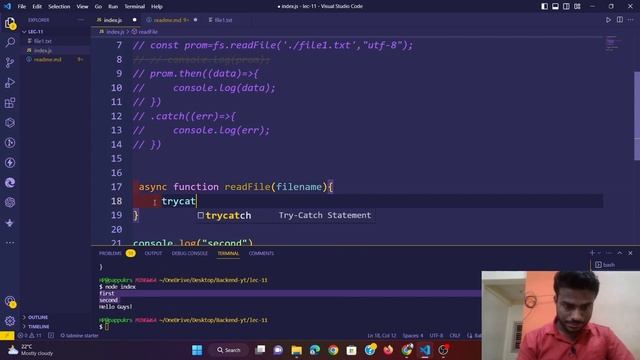This screenshot has width=640, height=360.
Task: Click the VS Code logo in the title bar
Action: [7, 6]
